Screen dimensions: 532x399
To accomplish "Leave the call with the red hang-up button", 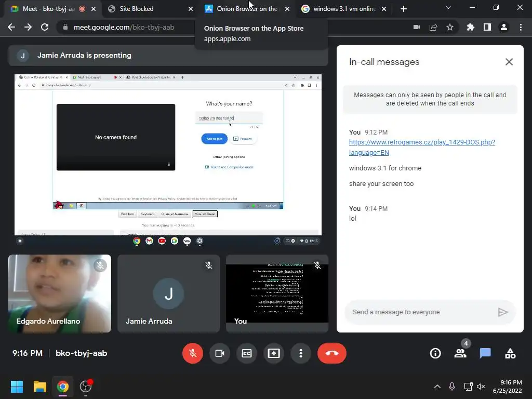I will click(x=332, y=353).
